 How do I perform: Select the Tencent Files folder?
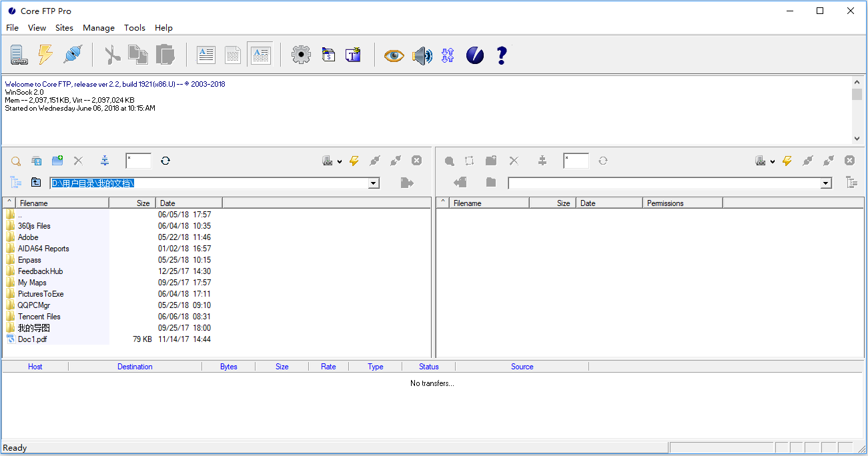[x=39, y=317]
